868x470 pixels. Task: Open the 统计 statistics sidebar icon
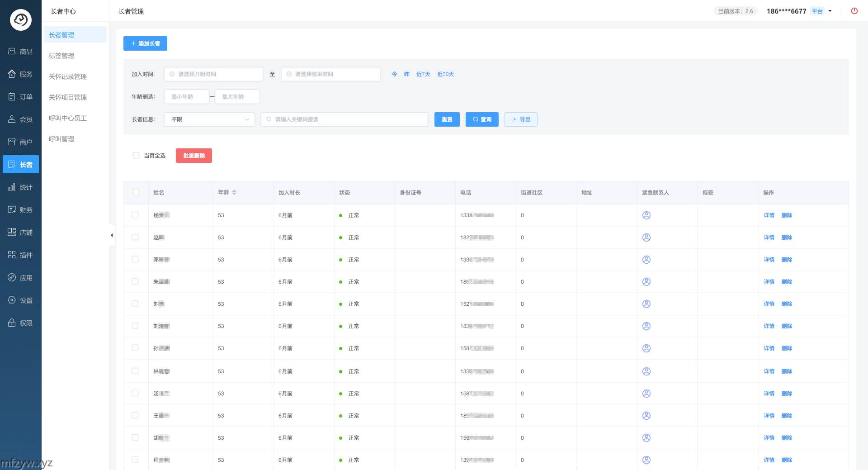pos(20,187)
